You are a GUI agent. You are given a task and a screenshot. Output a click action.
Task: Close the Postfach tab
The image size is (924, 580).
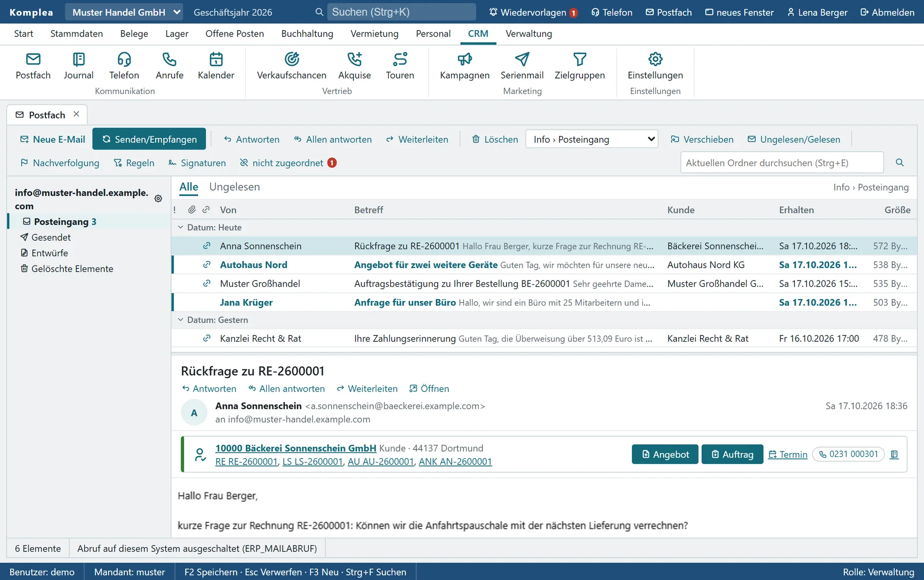[76, 114]
